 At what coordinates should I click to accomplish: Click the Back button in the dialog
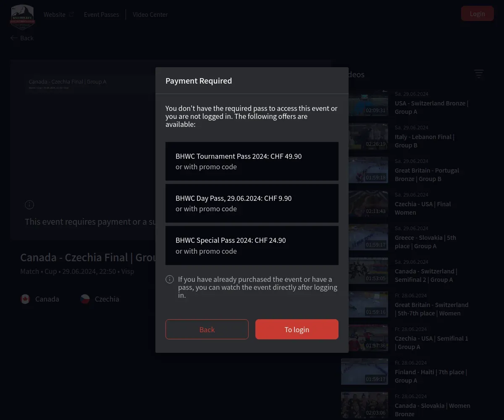point(207,329)
